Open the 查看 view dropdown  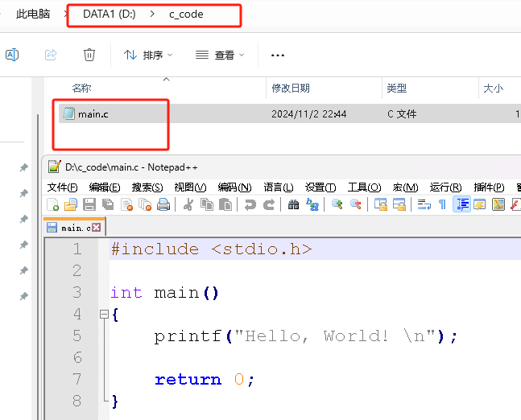(x=220, y=55)
